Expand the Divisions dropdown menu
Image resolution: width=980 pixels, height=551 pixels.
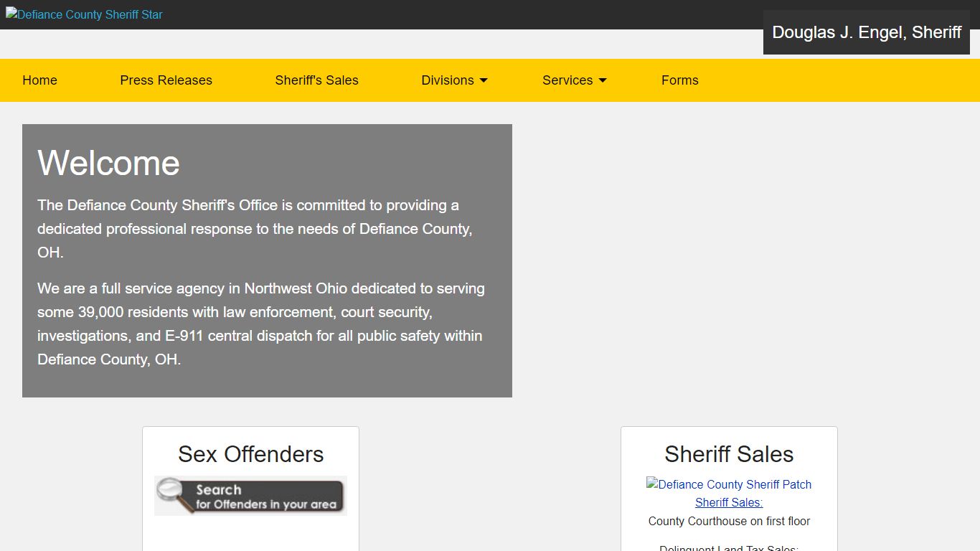point(454,80)
